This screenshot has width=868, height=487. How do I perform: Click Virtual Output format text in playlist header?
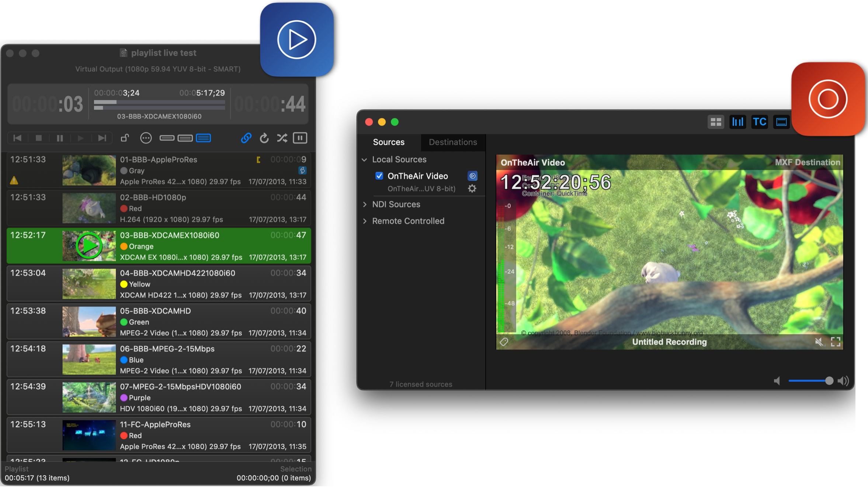[x=158, y=69]
